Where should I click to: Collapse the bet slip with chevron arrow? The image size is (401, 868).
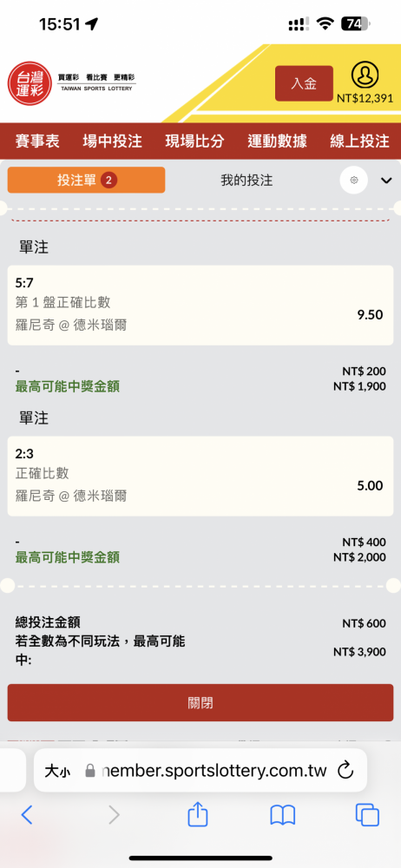[386, 180]
